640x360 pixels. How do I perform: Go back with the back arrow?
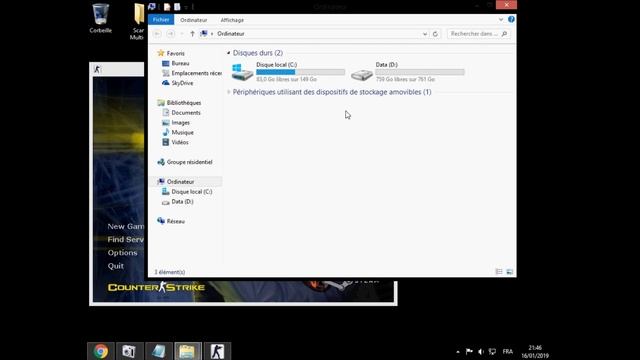(x=157, y=34)
